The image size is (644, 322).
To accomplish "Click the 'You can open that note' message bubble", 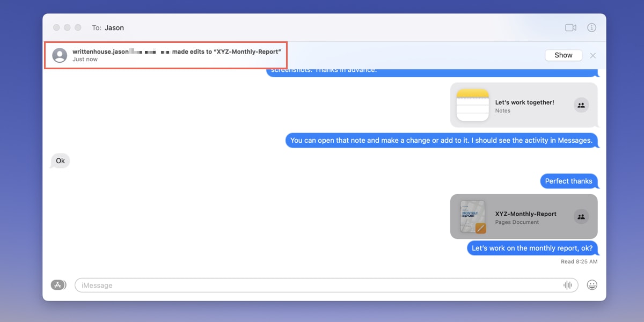I will click(x=442, y=140).
